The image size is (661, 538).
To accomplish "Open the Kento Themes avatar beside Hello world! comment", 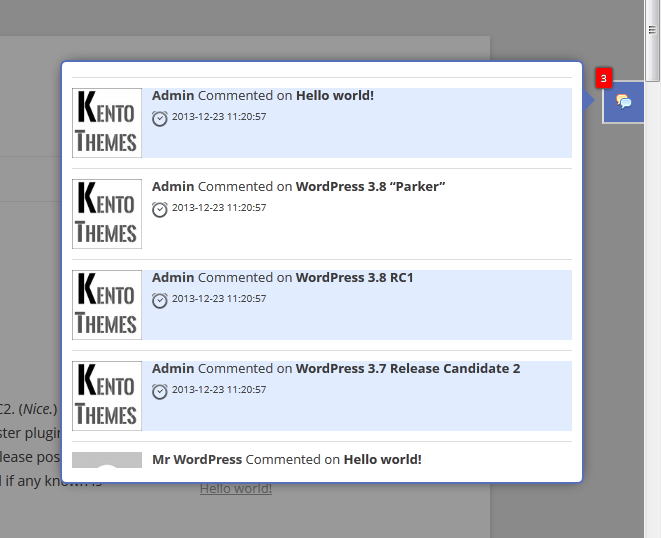I will pyautogui.click(x=107, y=123).
